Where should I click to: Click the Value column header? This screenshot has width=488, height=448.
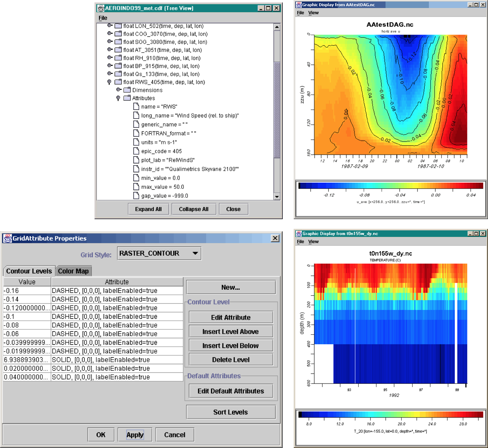[x=27, y=282]
